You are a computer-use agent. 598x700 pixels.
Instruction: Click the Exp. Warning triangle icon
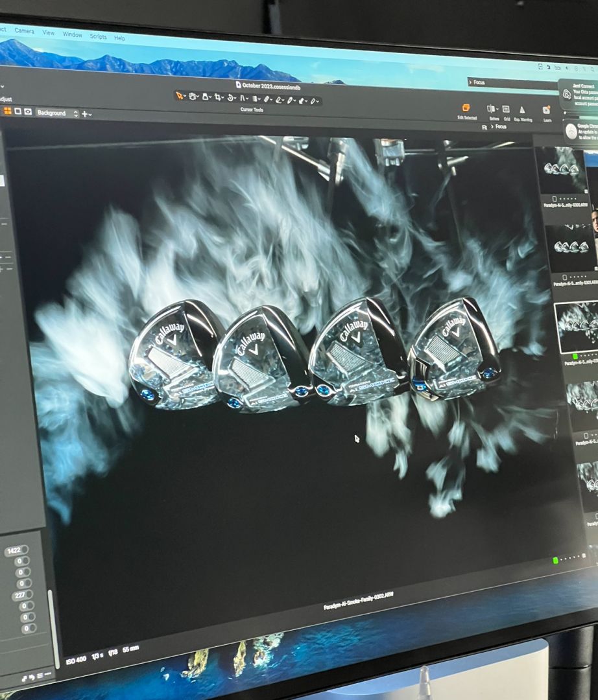[522, 110]
